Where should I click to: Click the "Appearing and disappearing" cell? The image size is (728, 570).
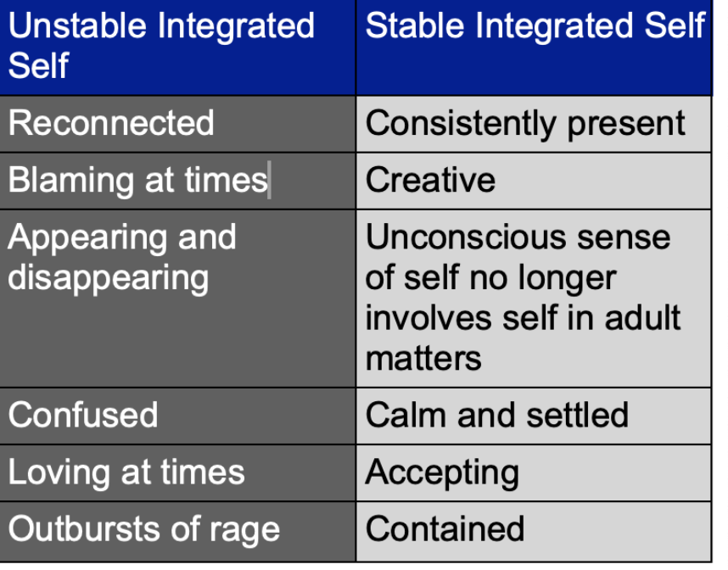[x=177, y=298]
